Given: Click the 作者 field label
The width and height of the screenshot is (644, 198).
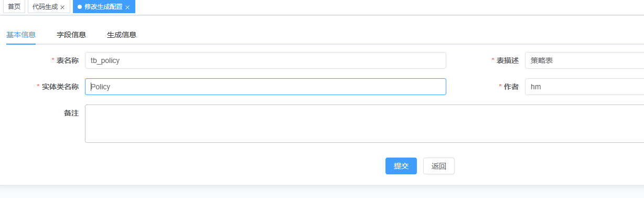Looking at the screenshot, I should [x=511, y=87].
